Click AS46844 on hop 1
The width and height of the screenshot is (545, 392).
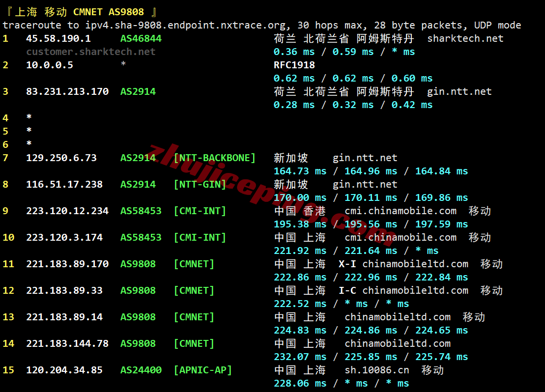pyautogui.click(x=141, y=39)
